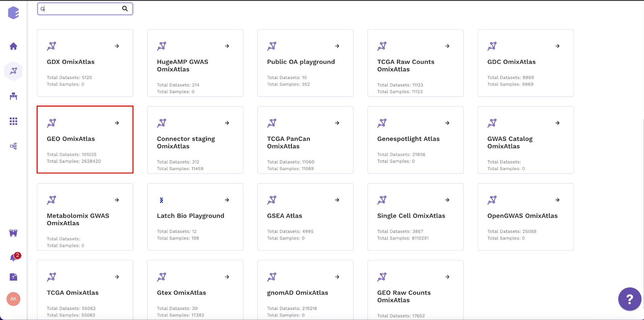Screen dimensions: 644x320
Task: Click the arrow on Genespotlight Atlas card
Action: pos(447,123)
